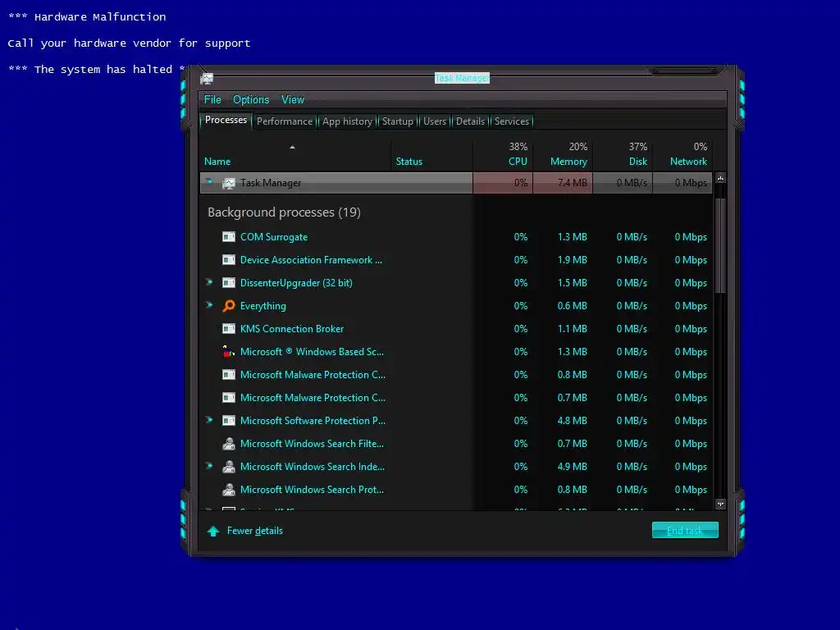Switch to the Performance tab
This screenshot has width=840, height=630.
(285, 121)
